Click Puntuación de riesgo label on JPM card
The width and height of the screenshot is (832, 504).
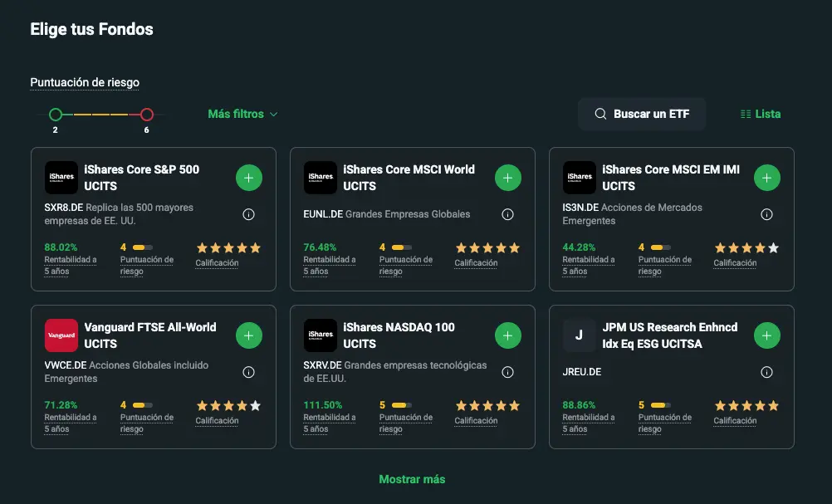click(665, 423)
